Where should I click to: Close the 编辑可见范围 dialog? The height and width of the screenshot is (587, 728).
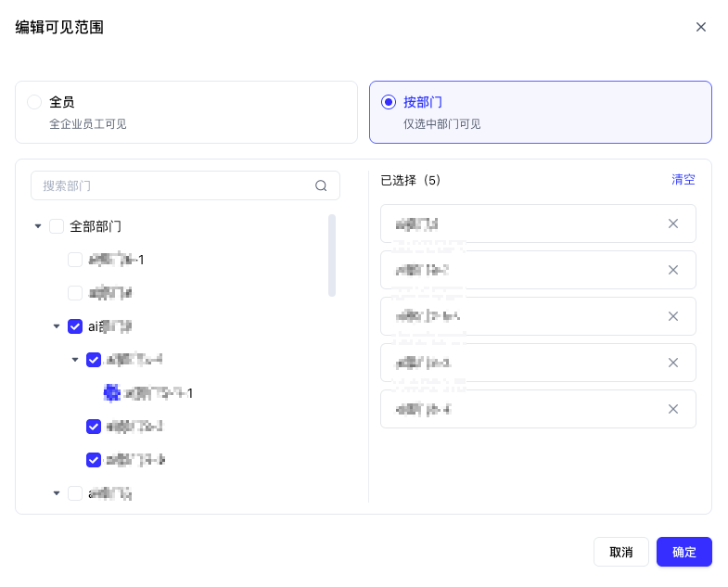pyautogui.click(x=700, y=27)
